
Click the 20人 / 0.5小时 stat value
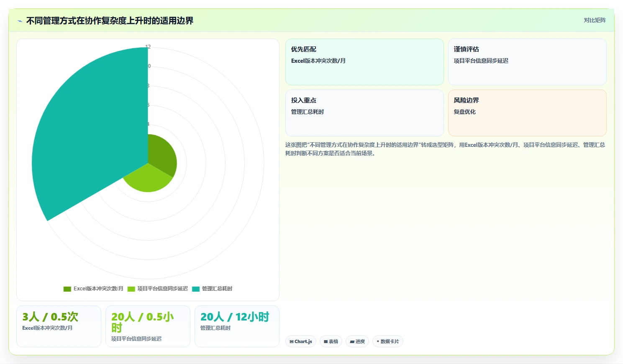[142, 322]
